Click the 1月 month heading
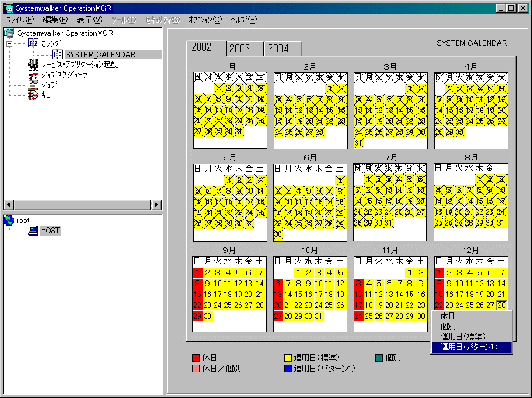This screenshot has width=532, height=398. 230,67
